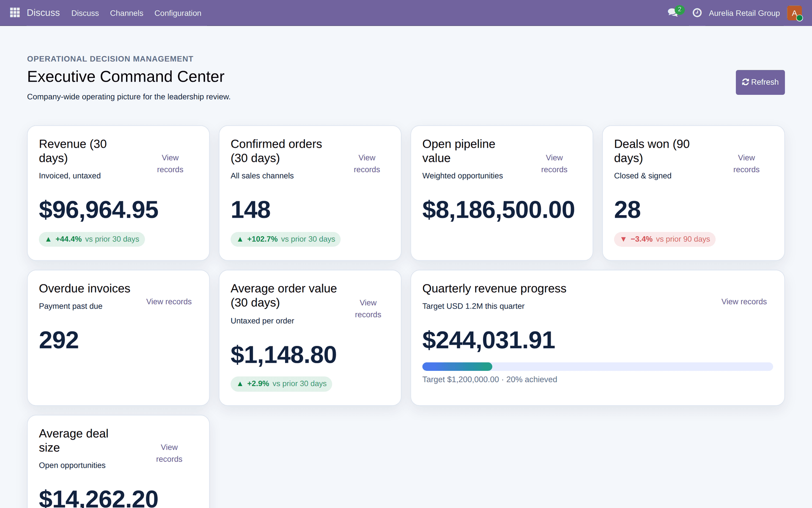
Task: Click the 292 overdue invoices value
Action: (x=59, y=340)
